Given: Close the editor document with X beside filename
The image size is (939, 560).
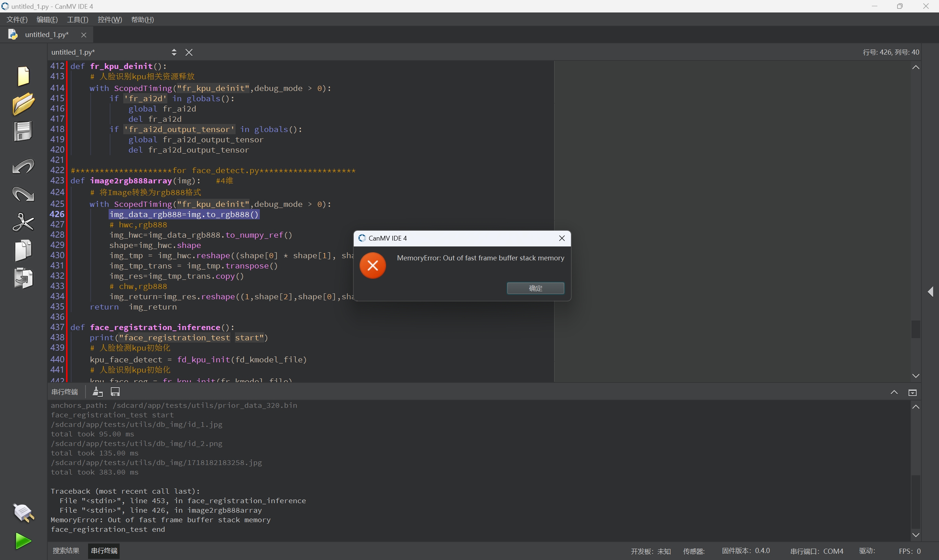Looking at the screenshot, I should (189, 52).
